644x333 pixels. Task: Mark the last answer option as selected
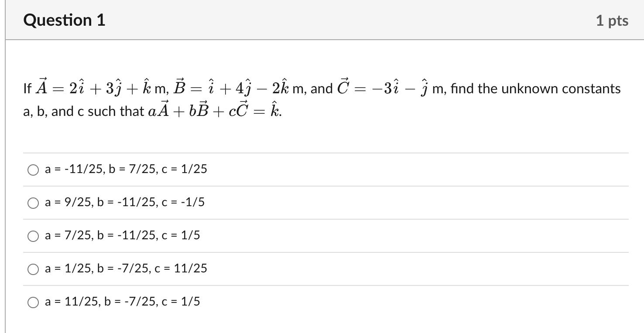(x=33, y=301)
